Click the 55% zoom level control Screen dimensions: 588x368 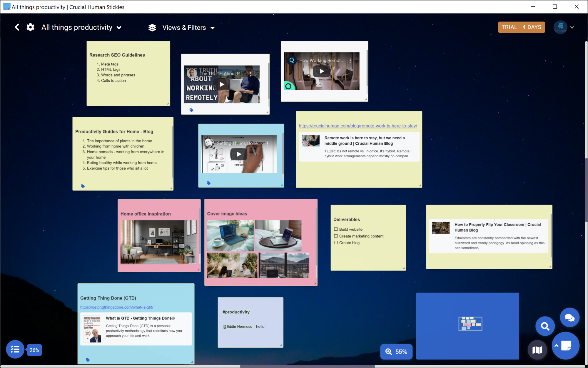pyautogui.click(x=396, y=352)
